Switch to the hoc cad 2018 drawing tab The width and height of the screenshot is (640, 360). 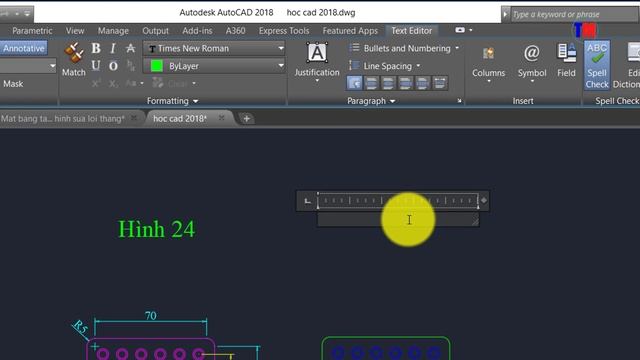coord(180,118)
